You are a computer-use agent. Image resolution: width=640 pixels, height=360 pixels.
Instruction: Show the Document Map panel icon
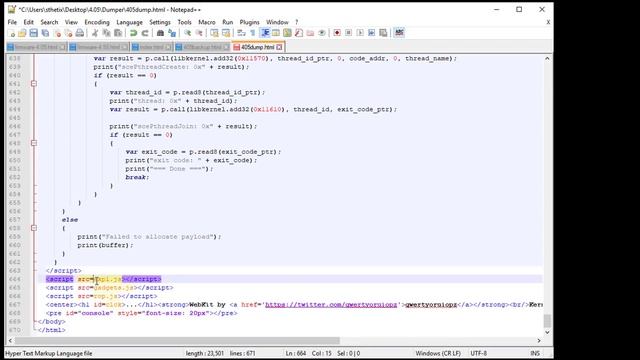coord(287,33)
